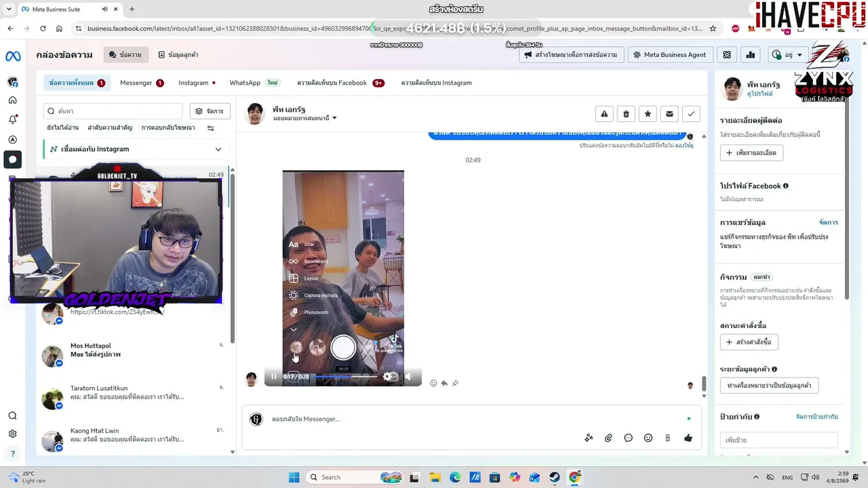Open saved replies speech bubble icon
Image resolution: width=868 pixels, height=488 pixels.
click(x=629, y=438)
